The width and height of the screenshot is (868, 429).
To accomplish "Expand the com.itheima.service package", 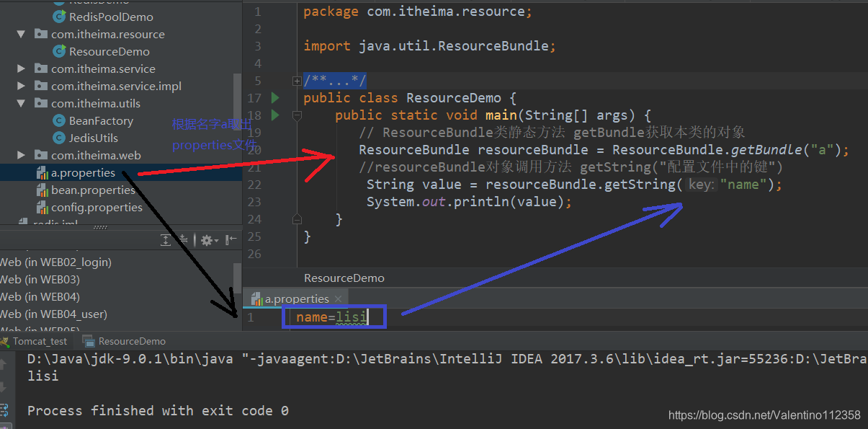I will pos(21,68).
